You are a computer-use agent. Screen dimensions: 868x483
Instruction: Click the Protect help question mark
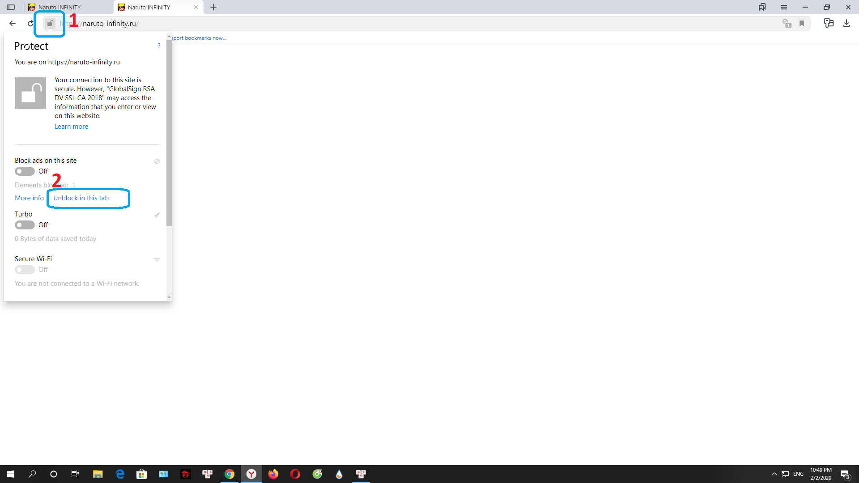[x=159, y=46]
